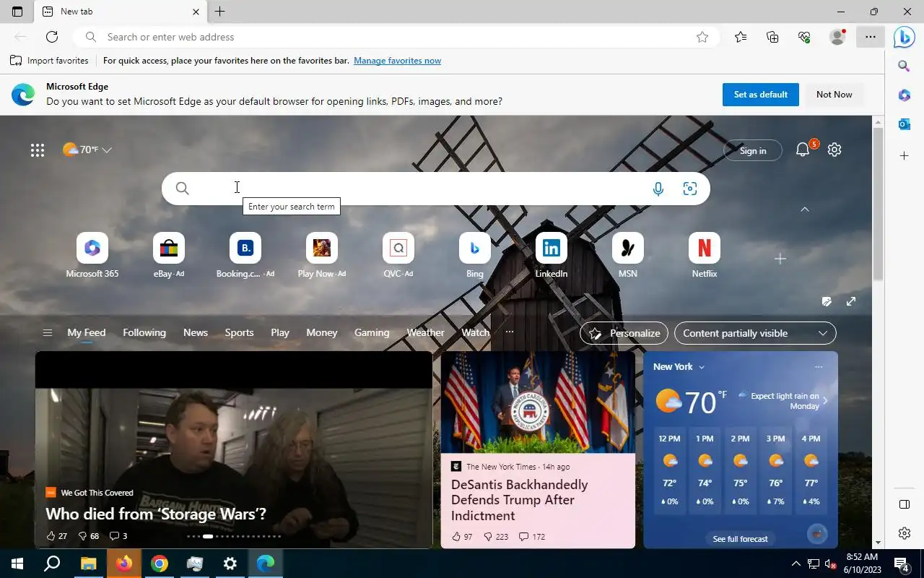Open the QVC quick link tile
The height and width of the screenshot is (578, 924).
click(398, 255)
